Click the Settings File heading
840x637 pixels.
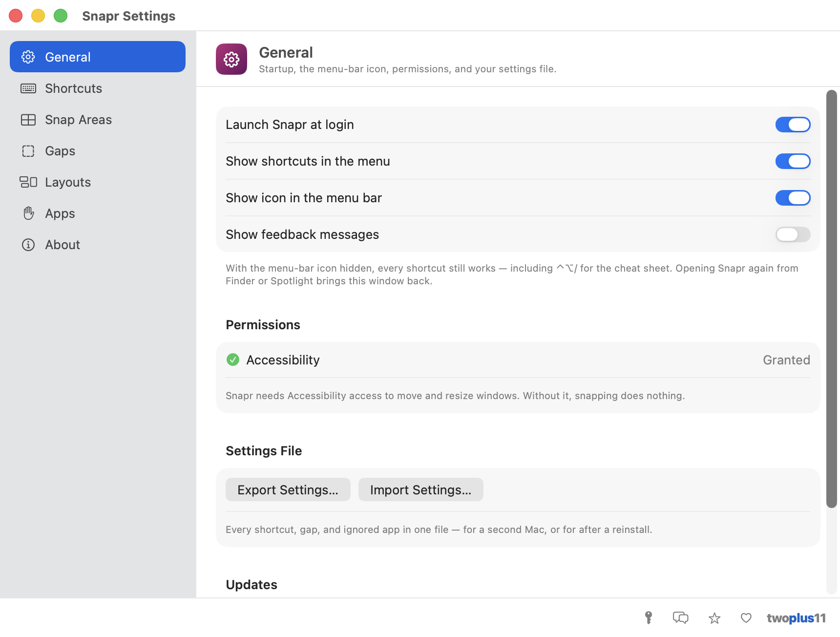pyautogui.click(x=264, y=451)
